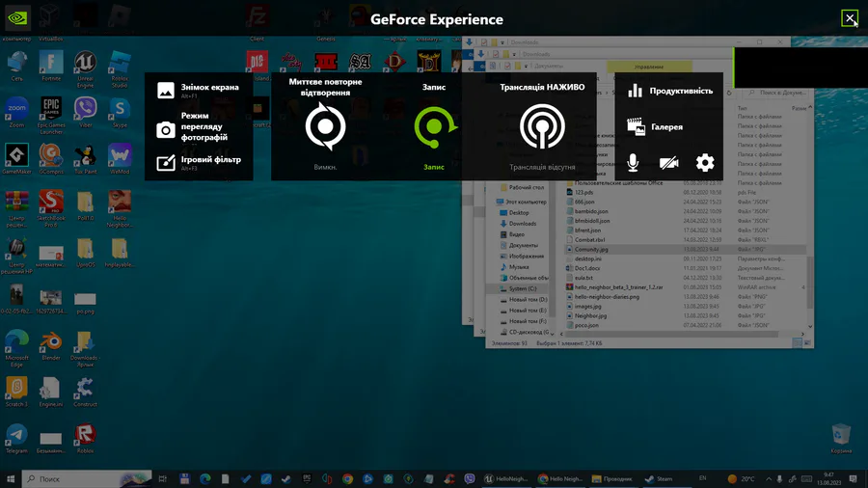Open the Roblox Studio desktop shortcut
868x488 pixels.
pos(120,69)
